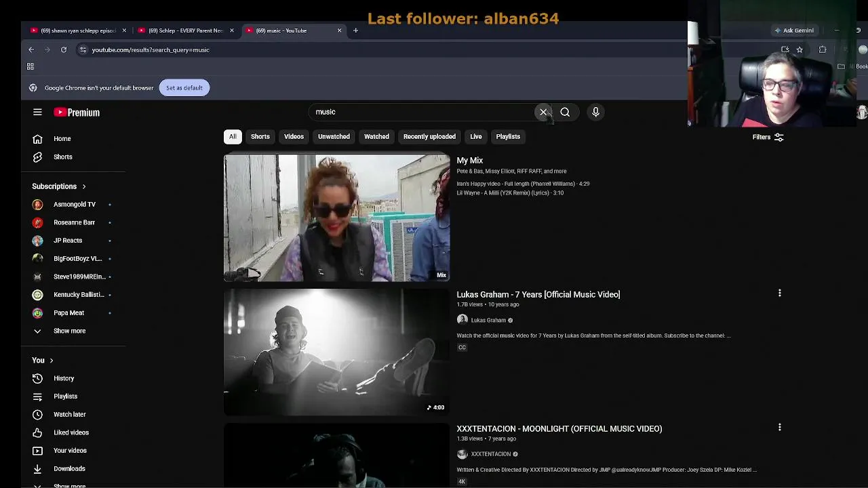The height and width of the screenshot is (488, 868).
Task: Select the Live filter chip
Action: [x=476, y=137]
